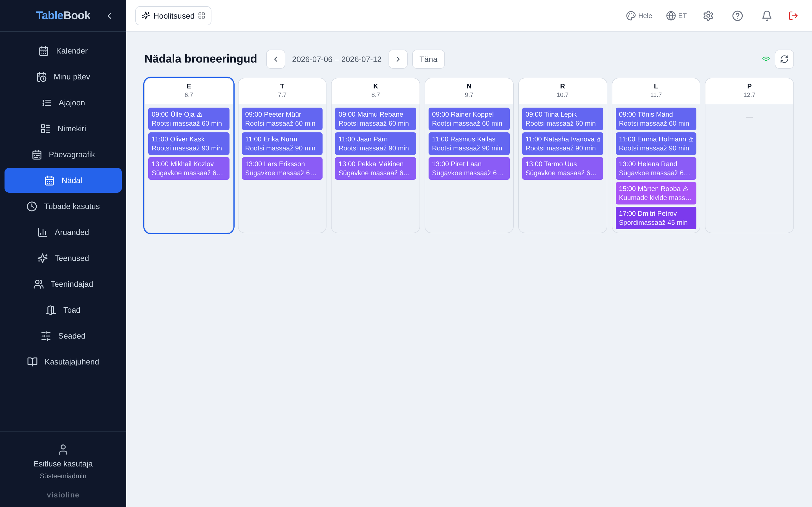Switch language via ET globe button
This screenshot has width=812, height=507.
pos(676,16)
